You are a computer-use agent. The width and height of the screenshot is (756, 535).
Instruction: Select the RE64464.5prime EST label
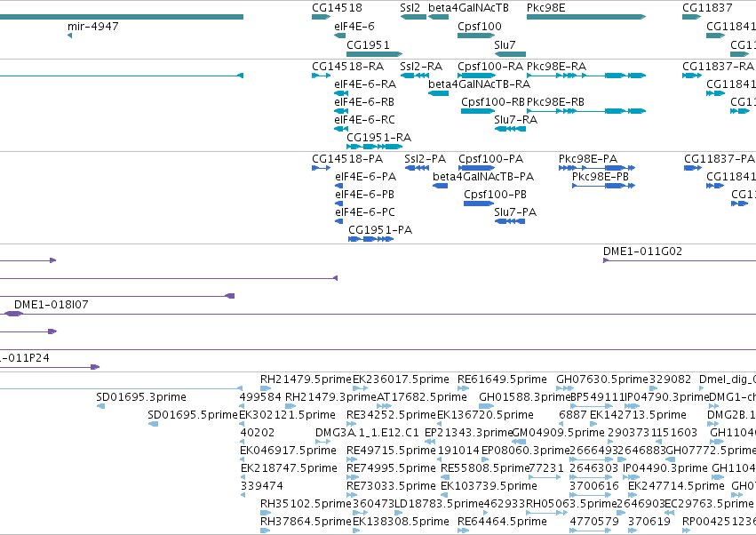503,522
